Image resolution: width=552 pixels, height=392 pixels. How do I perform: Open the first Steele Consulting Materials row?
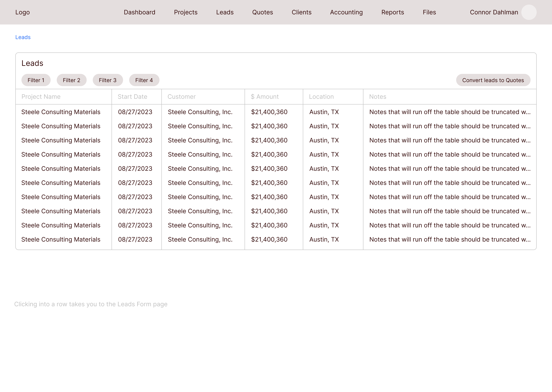61,112
